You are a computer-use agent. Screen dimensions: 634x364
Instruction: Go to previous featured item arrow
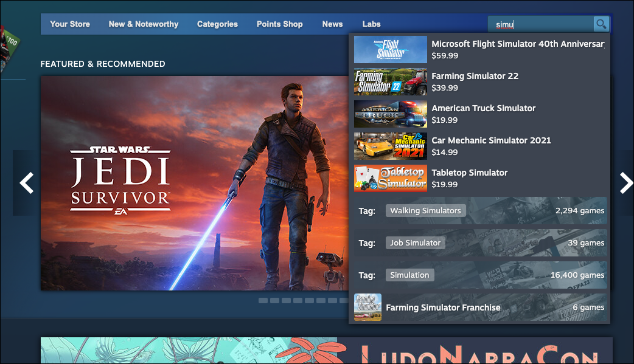pos(27,183)
